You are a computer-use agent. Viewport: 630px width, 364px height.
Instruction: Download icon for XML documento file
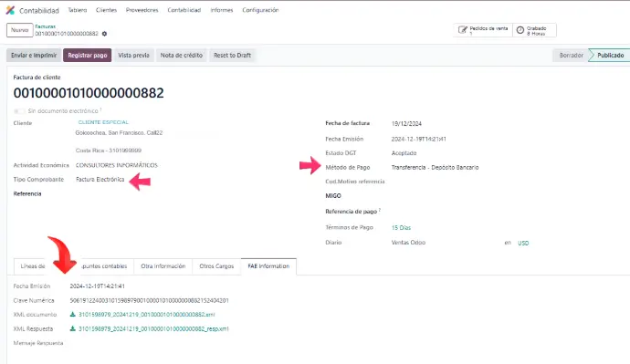(x=73, y=314)
